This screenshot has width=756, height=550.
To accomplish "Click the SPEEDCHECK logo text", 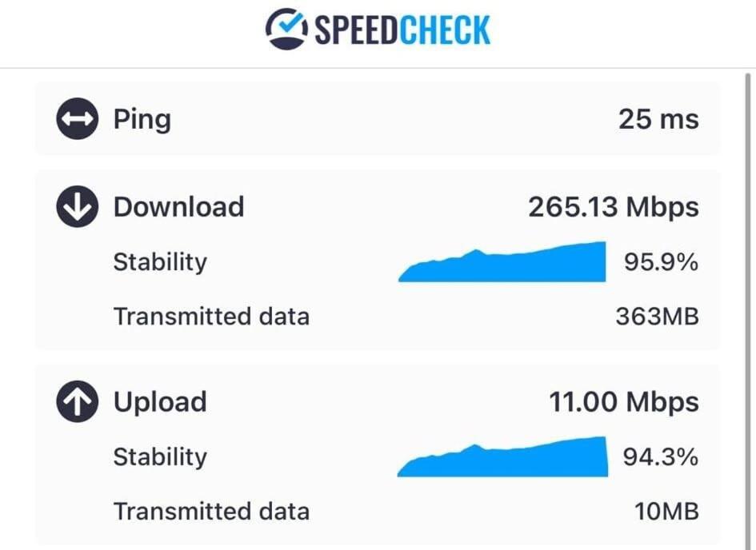I will point(402,30).
